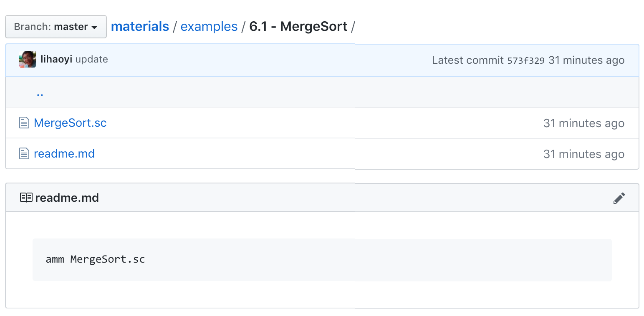This screenshot has height=316, width=644.
Task: Open the Branch: master dropdown
Action: tap(56, 27)
